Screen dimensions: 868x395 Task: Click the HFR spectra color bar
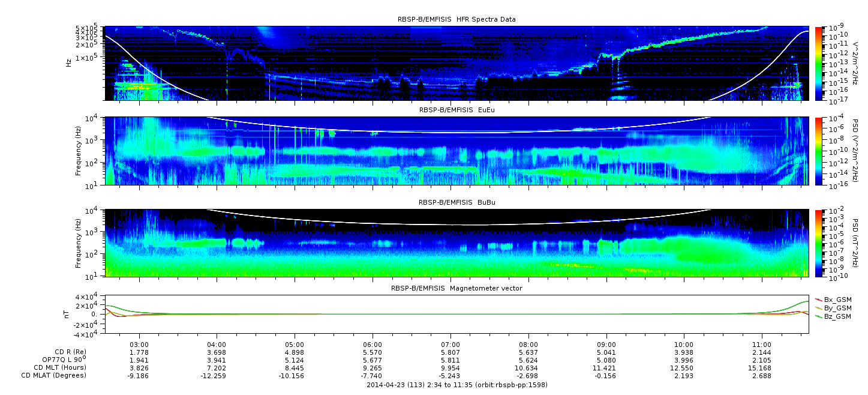pos(819,63)
